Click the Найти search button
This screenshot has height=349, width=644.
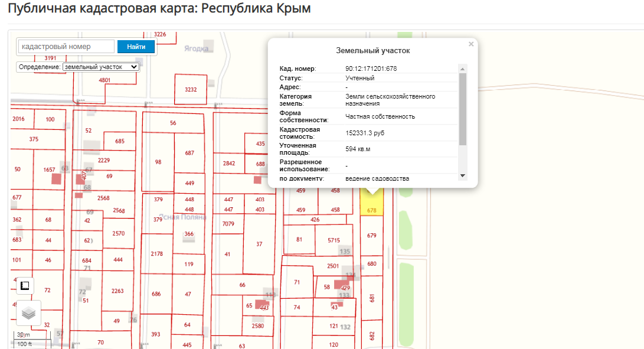pos(136,47)
